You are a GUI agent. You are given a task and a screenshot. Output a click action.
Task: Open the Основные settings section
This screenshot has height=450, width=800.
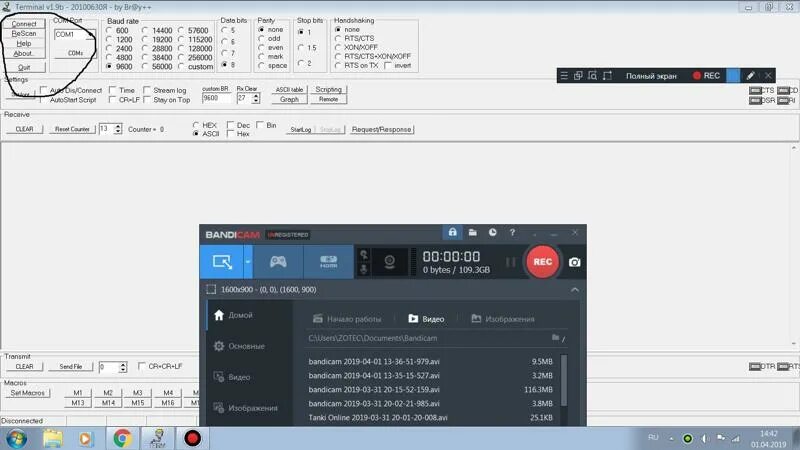pyautogui.click(x=239, y=346)
